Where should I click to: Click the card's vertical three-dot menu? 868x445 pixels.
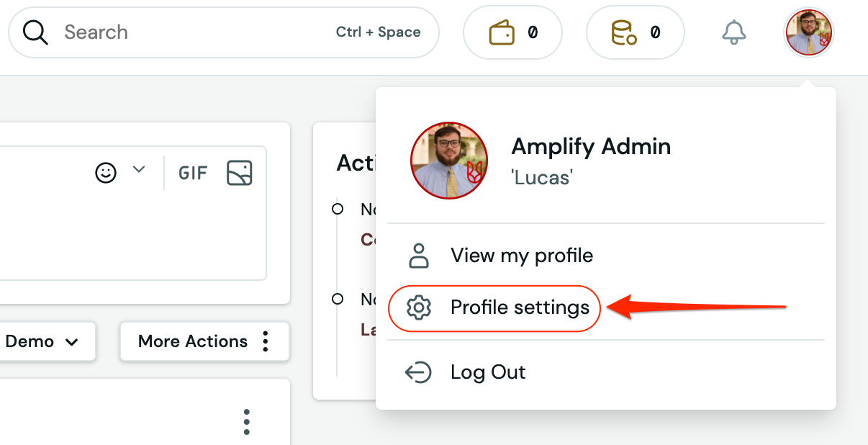246,422
